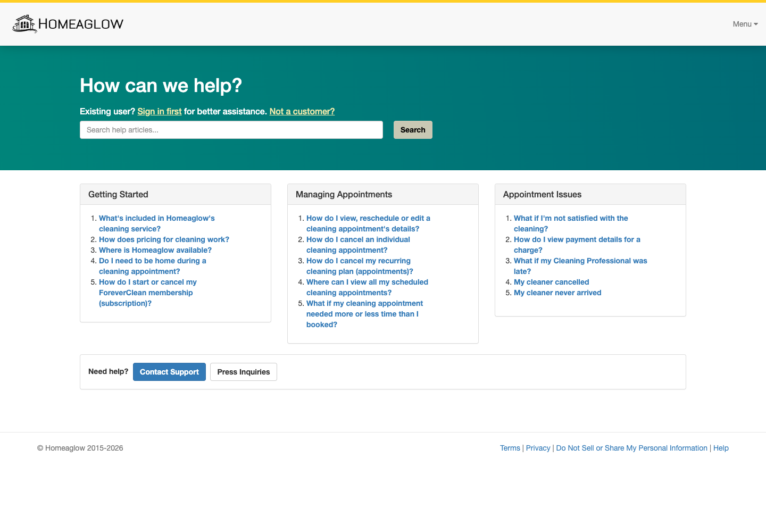The height and width of the screenshot is (532, 766).
Task: Open How does pricing for cleaning work
Action: click(164, 239)
